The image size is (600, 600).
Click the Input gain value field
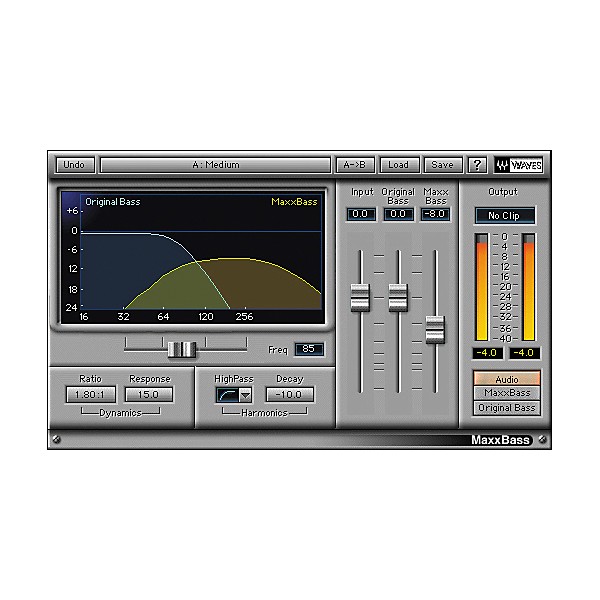pyautogui.click(x=360, y=214)
